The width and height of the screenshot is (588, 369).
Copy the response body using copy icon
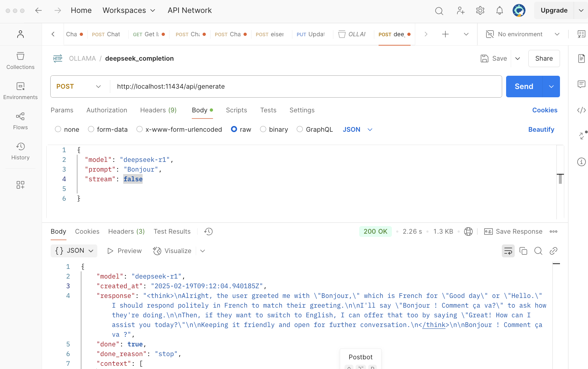tap(523, 251)
